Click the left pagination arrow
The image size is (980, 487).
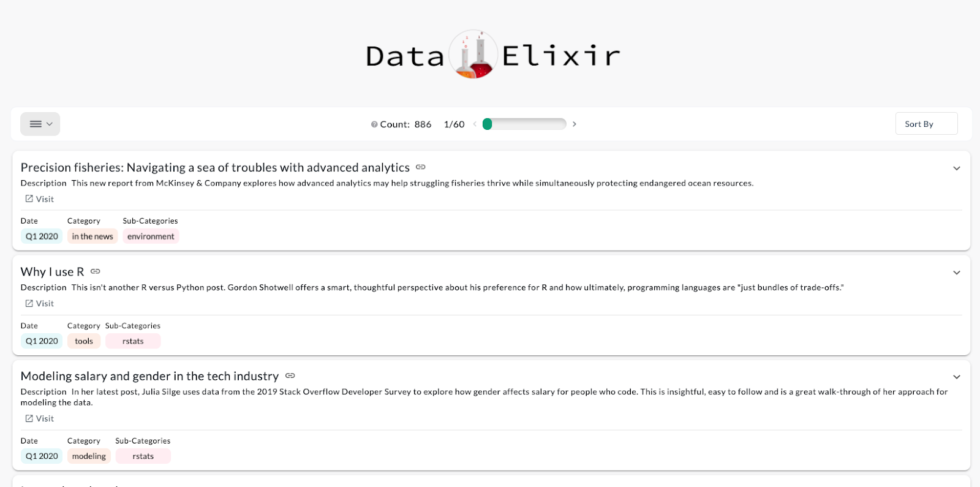475,124
